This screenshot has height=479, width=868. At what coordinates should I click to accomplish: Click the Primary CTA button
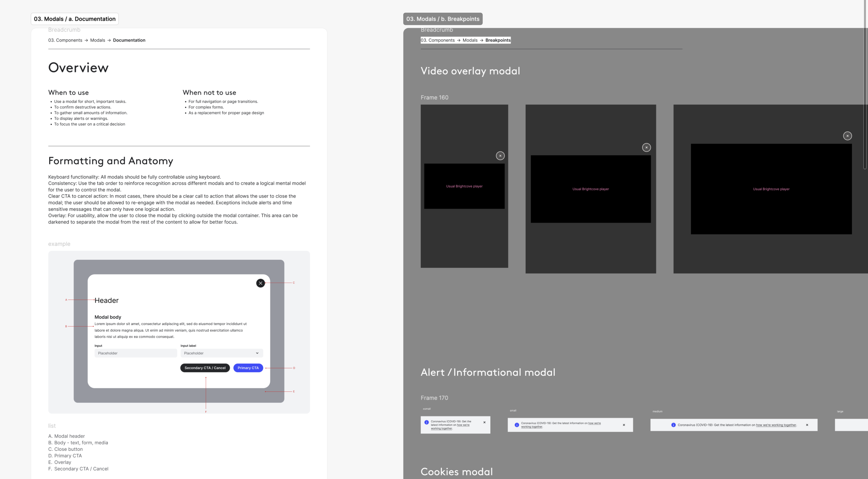point(248,368)
